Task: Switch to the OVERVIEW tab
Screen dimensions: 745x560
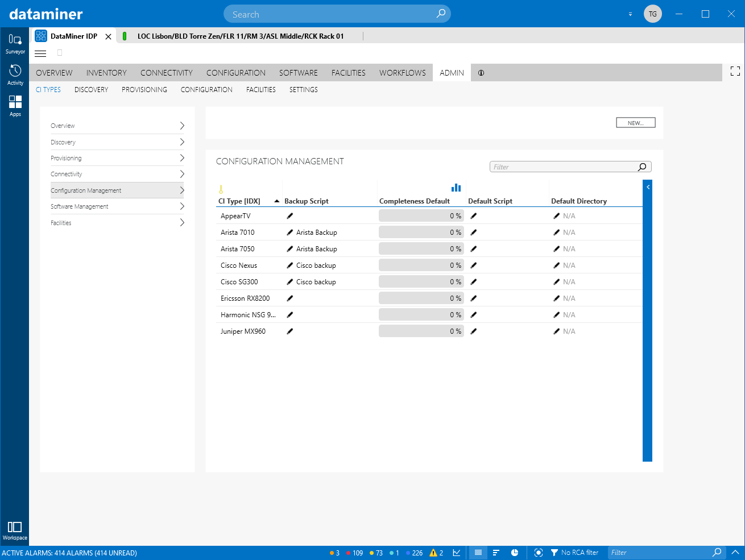Action: pos(54,73)
